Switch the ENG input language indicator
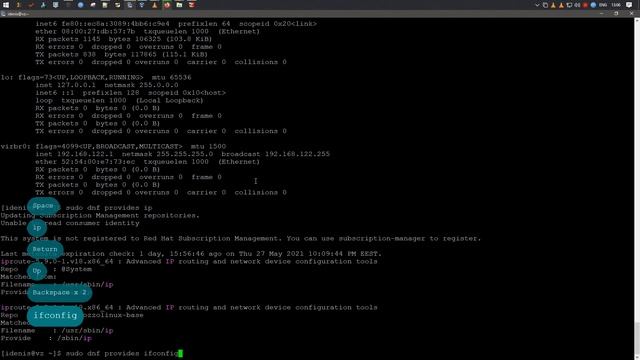Viewport: 640px width, 360px height. 603,5
